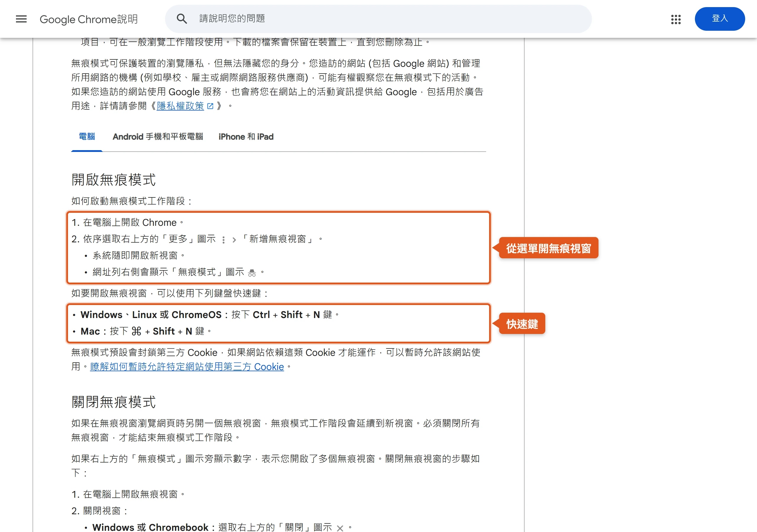Open 瞭解如何暫時允許特定網站使用第三方 Cookie link
Viewport: 757px width, 532px height.
[x=187, y=366]
